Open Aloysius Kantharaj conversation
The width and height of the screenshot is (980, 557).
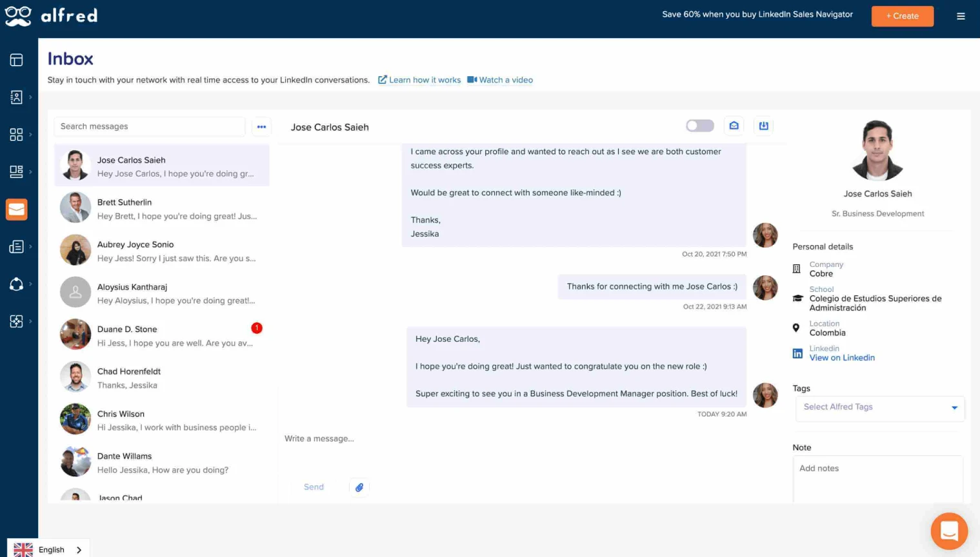162,293
